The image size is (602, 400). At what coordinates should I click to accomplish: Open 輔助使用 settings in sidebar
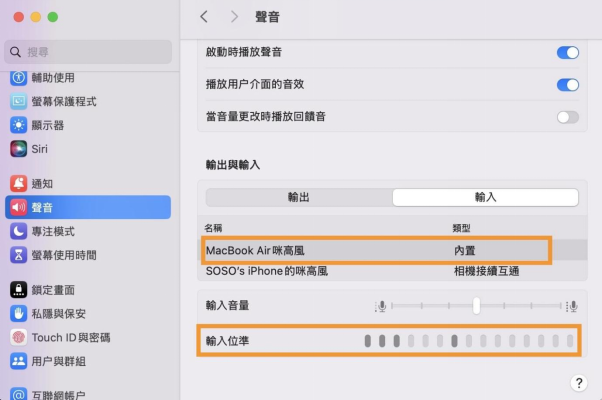(x=53, y=78)
